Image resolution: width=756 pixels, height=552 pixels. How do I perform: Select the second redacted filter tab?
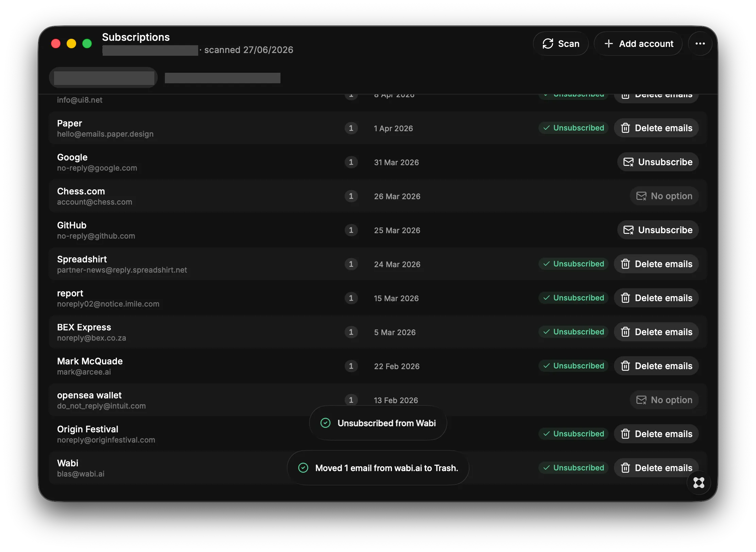point(222,78)
